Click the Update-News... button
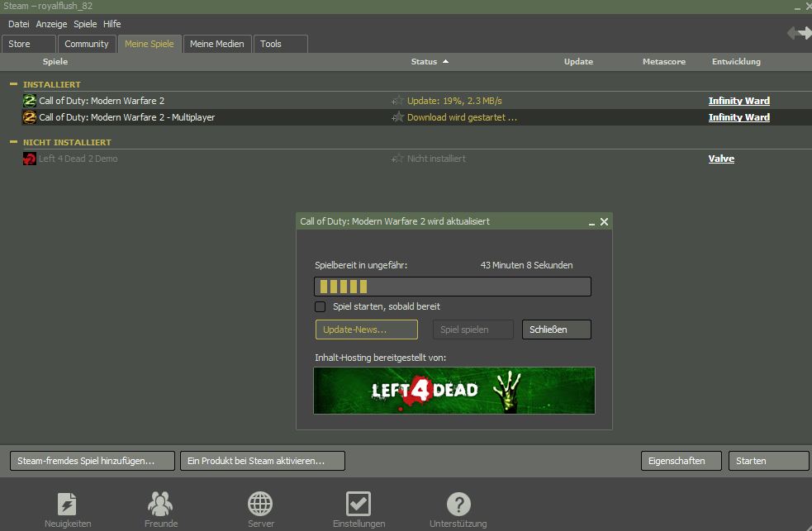Viewport: 812px width, 531px height. 367,330
